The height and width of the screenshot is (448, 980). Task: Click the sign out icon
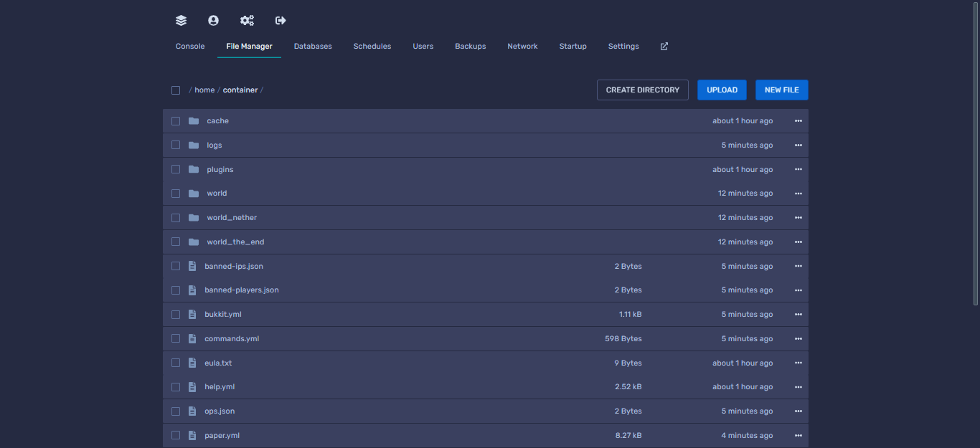pos(281,21)
